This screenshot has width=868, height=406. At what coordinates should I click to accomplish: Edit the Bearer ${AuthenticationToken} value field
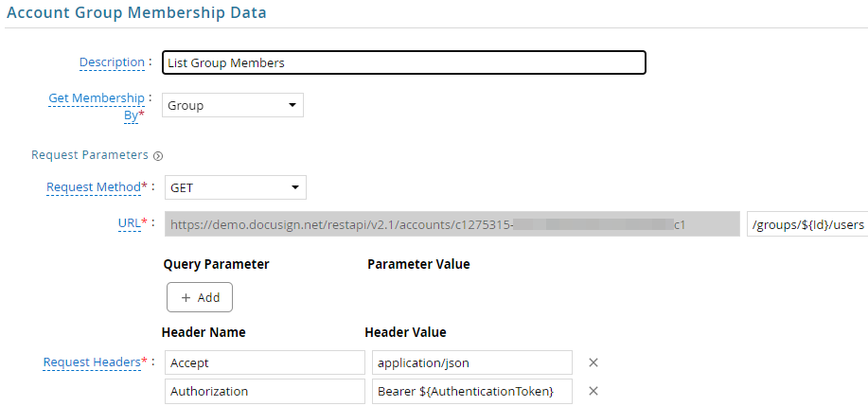click(472, 391)
